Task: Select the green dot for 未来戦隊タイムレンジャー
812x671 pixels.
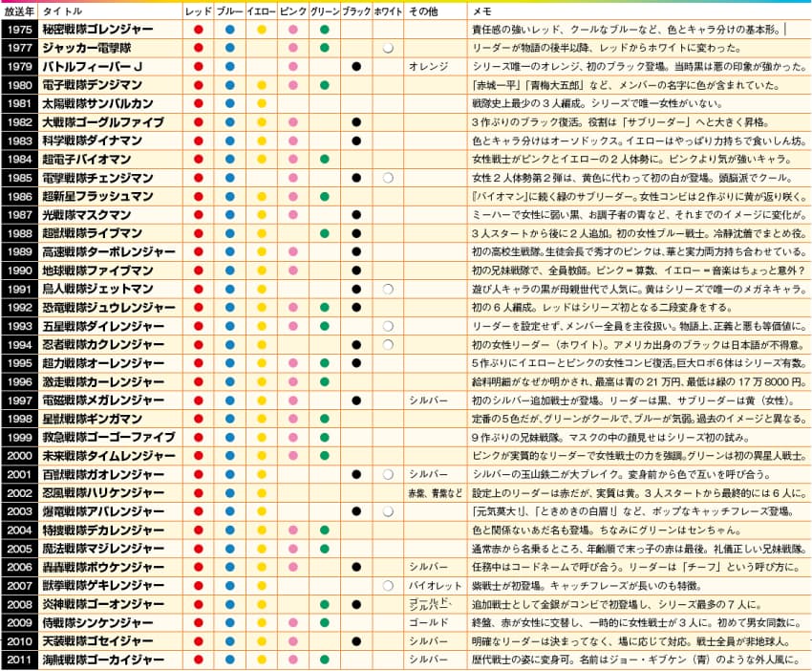Action: 325,456
